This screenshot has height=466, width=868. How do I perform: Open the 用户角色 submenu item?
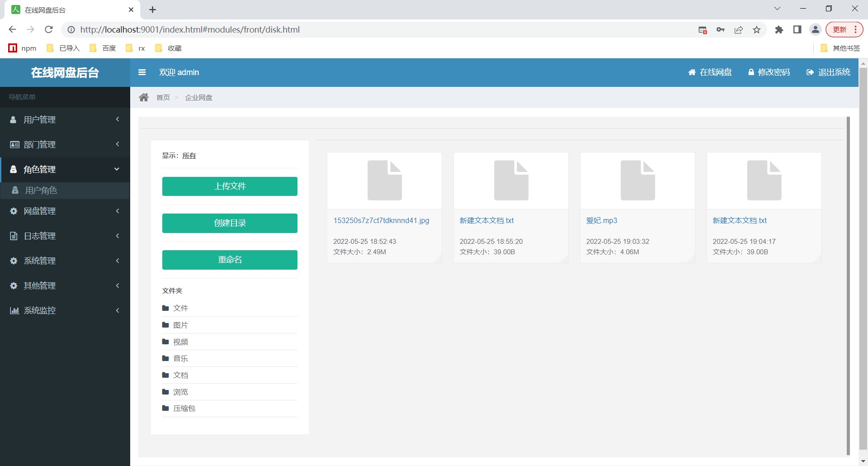(x=65, y=190)
